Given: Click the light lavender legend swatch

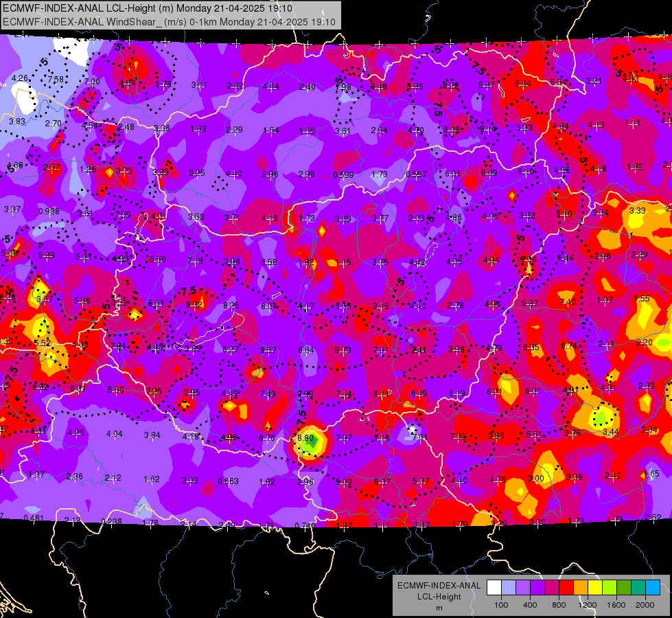Looking at the screenshot, I should (509, 588).
